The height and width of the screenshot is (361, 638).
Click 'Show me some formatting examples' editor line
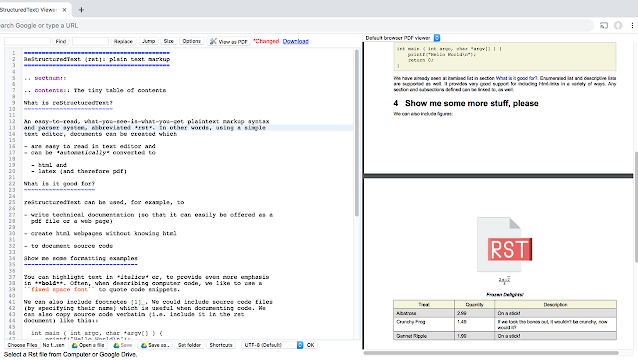(81, 258)
